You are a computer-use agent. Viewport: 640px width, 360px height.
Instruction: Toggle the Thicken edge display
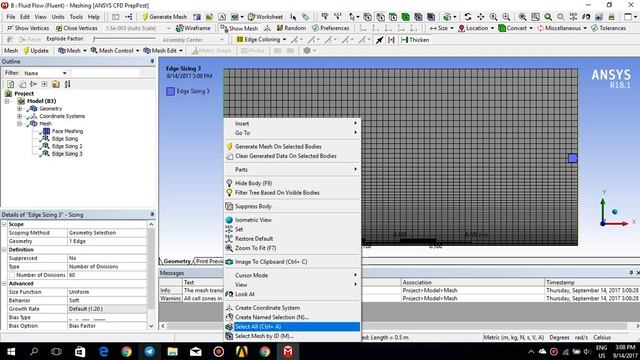click(x=415, y=40)
